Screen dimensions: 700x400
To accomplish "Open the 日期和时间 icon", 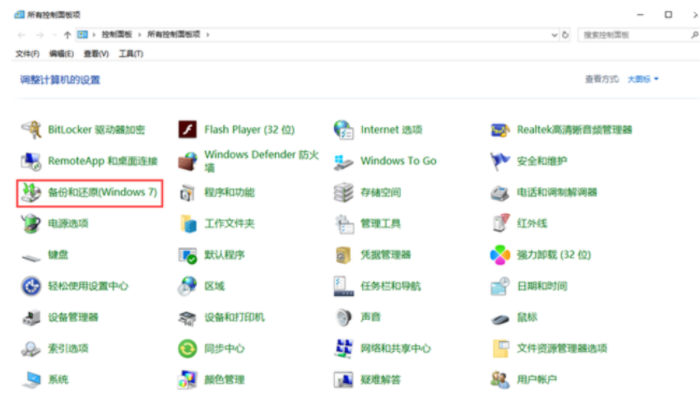I will [x=500, y=286].
